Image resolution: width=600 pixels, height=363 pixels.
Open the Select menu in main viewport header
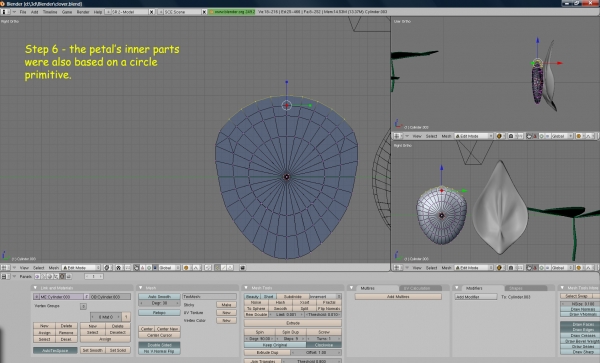(39, 268)
